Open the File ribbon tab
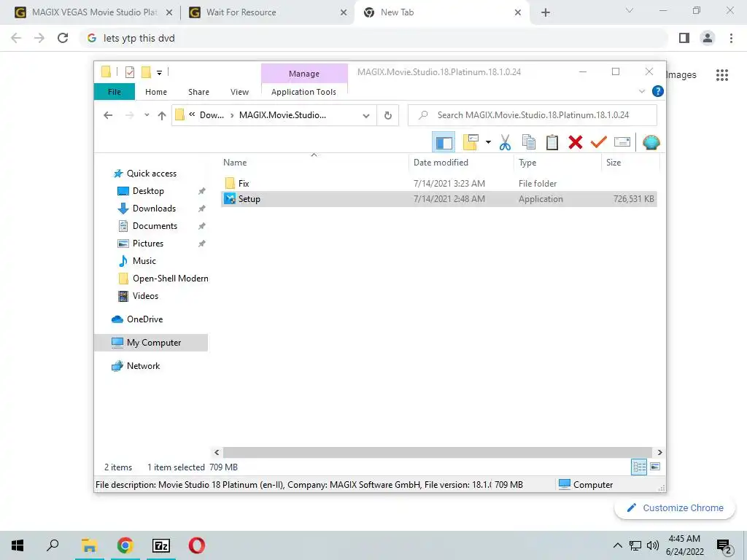Screen dimensions: 747x560 click(115, 92)
